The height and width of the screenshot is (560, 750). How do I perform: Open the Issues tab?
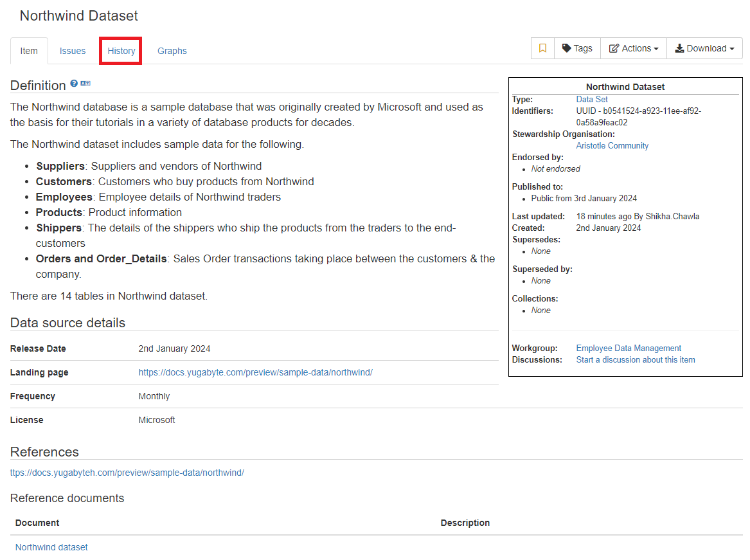tap(73, 51)
